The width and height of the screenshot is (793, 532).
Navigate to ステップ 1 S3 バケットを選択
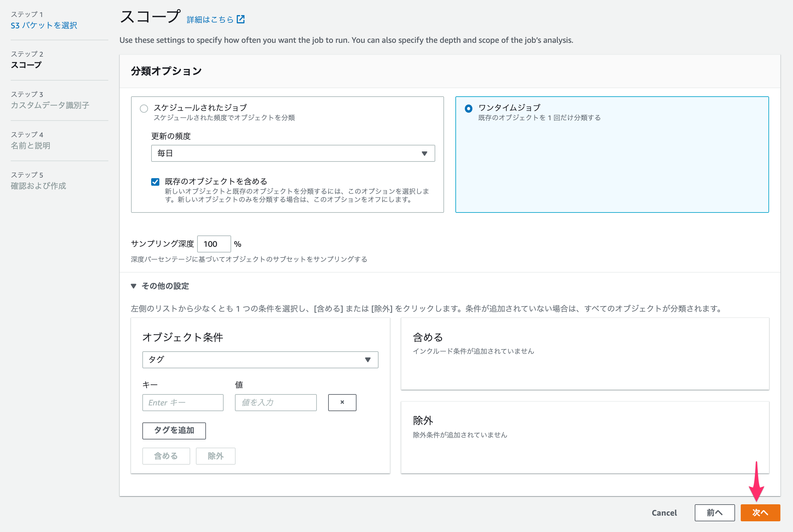pyautogui.click(x=44, y=25)
